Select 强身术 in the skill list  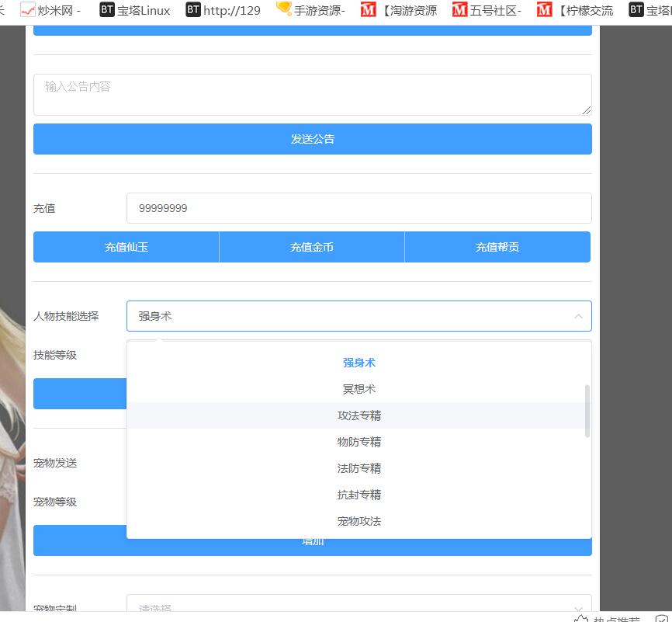point(359,363)
